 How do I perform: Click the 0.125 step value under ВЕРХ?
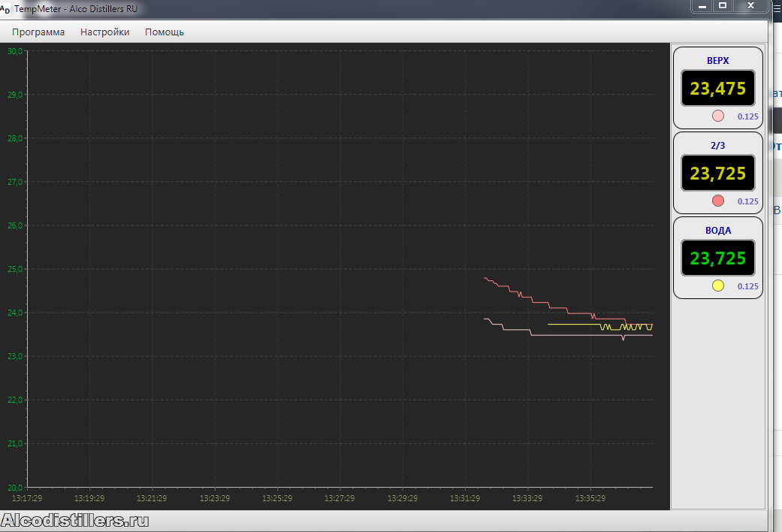747,116
